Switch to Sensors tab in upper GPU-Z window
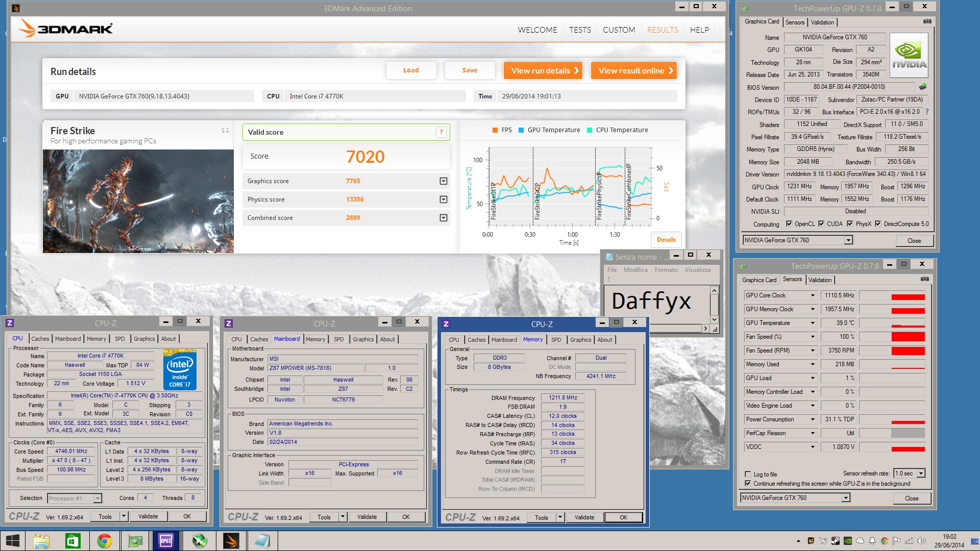Image resolution: width=980 pixels, height=551 pixels. 795,22
